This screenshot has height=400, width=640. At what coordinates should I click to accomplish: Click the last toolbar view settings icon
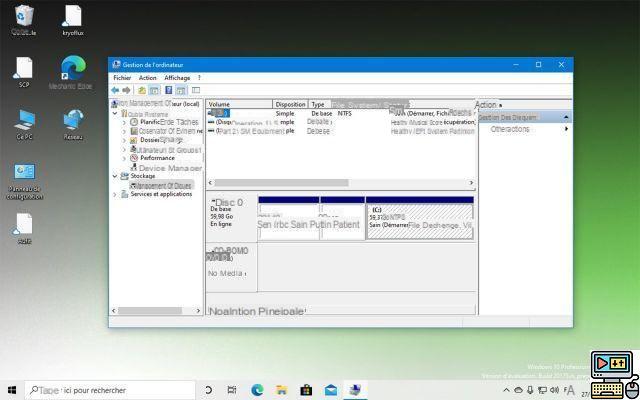point(196,90)
